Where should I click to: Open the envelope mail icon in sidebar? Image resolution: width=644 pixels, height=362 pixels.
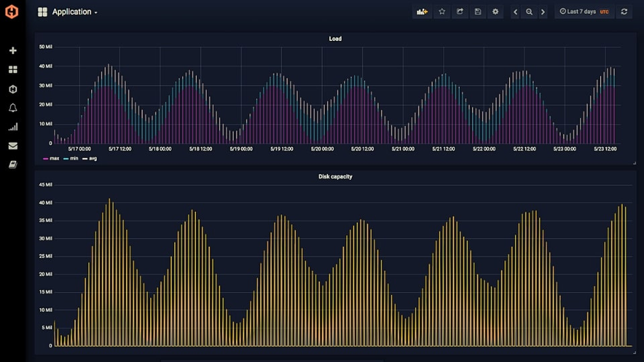[x=12, y=146]
